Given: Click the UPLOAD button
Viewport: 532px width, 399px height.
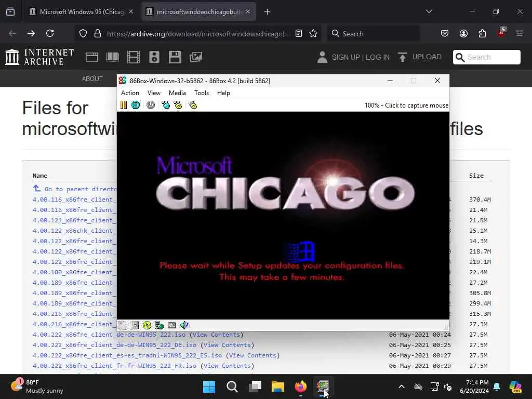Looking at the screenshot, I should [x=420, y=57].
